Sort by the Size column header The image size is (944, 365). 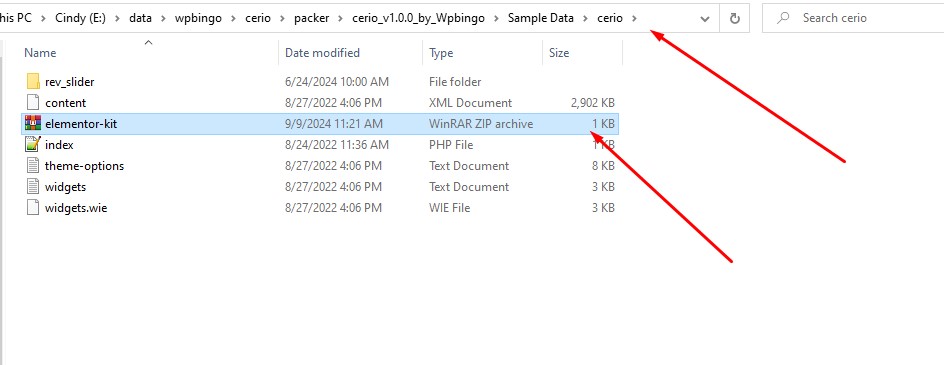(559, 53)
